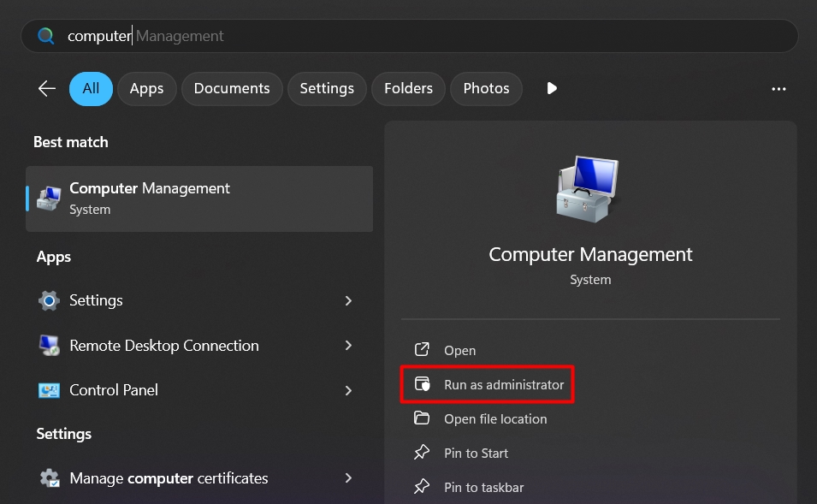The image size is (817, 504).
Task: Click the Open file location folder icon
Action: click(x=422, y=418)
